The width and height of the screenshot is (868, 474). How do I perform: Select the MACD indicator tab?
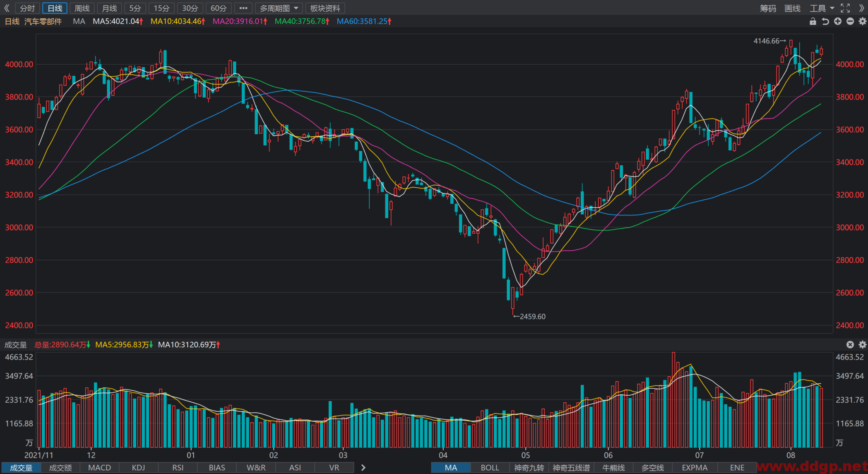100,467
